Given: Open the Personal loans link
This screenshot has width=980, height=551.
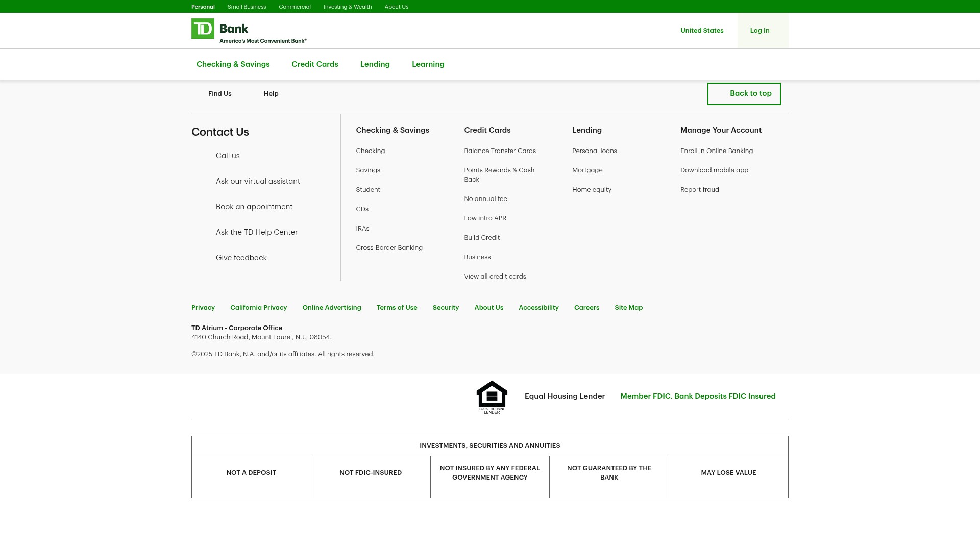Looking at the screenshot, I should [595, 151].
